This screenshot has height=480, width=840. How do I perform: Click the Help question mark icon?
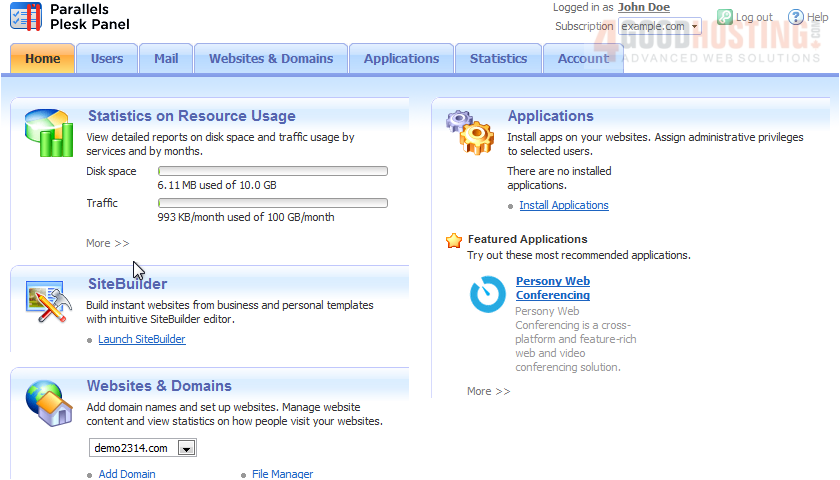pyautogui.click(x=796, y=17)
